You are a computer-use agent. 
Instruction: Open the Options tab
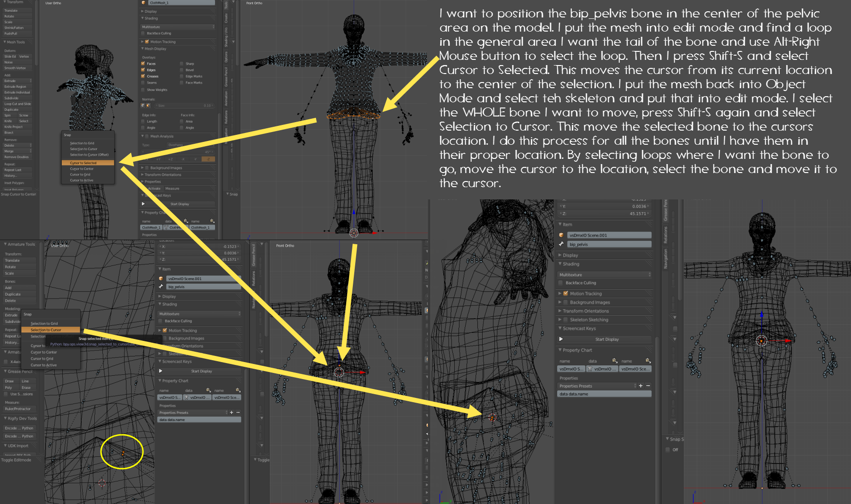pyautogui.click(x=226, y=57)
